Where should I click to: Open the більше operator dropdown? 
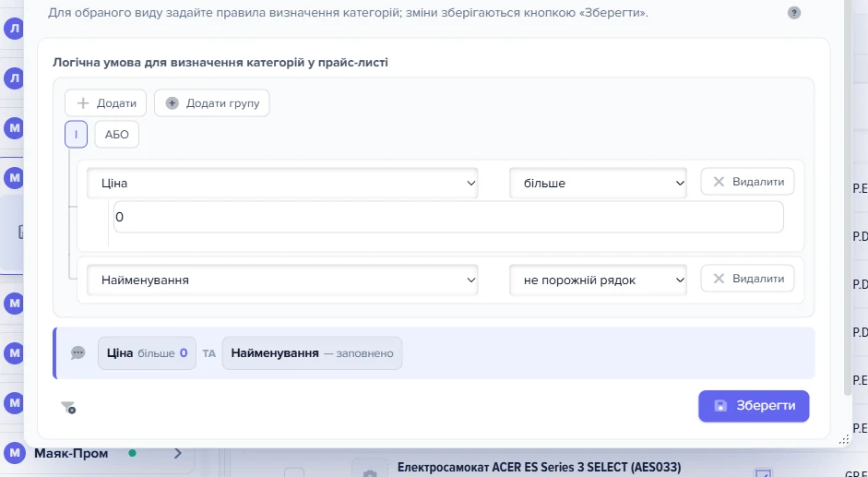[598, 183]
